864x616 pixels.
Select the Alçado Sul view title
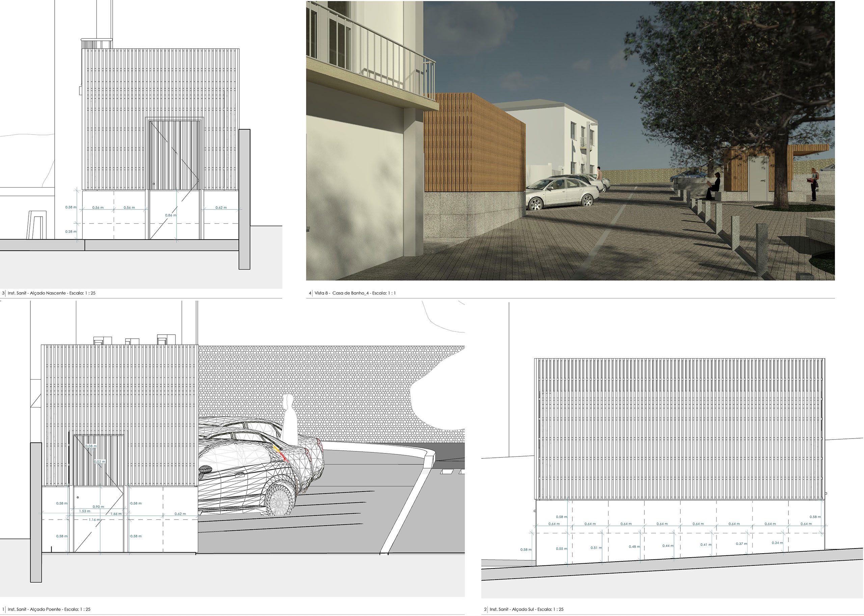[x=526, y=609]
